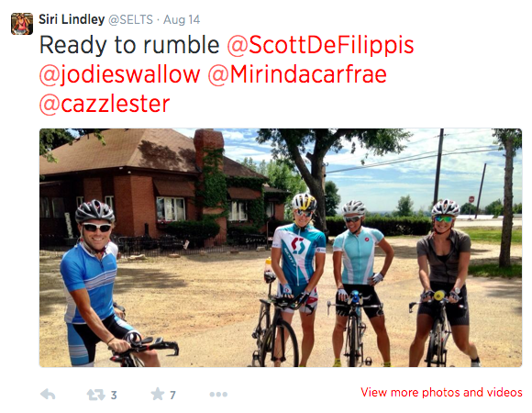Open the Siri Lindley display name
The width and height of the screenshot is (532, 413).
[72, 19]
